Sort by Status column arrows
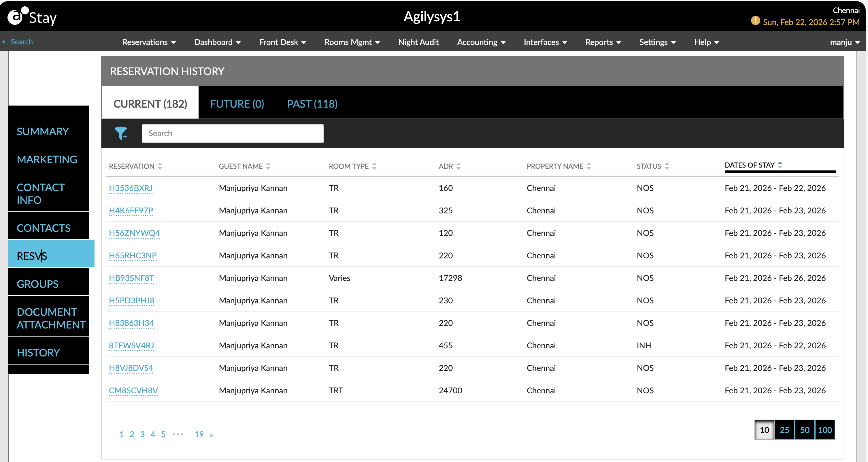The height and width of the screenshot is (462, 868). pyautogui.click(x=667, y=166)
